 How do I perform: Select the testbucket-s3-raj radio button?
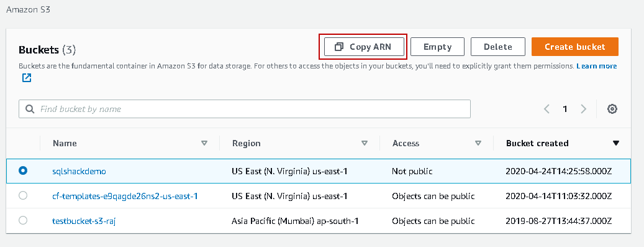(x=23, y=220)
